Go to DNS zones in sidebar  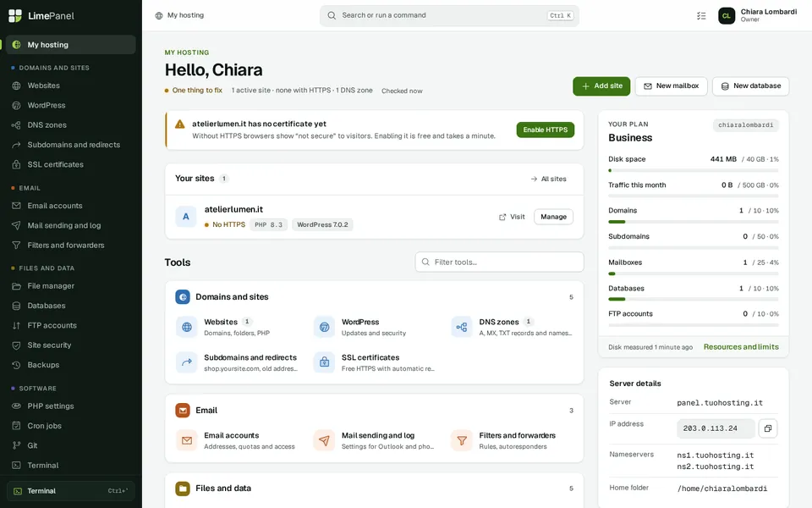(71, 125)
